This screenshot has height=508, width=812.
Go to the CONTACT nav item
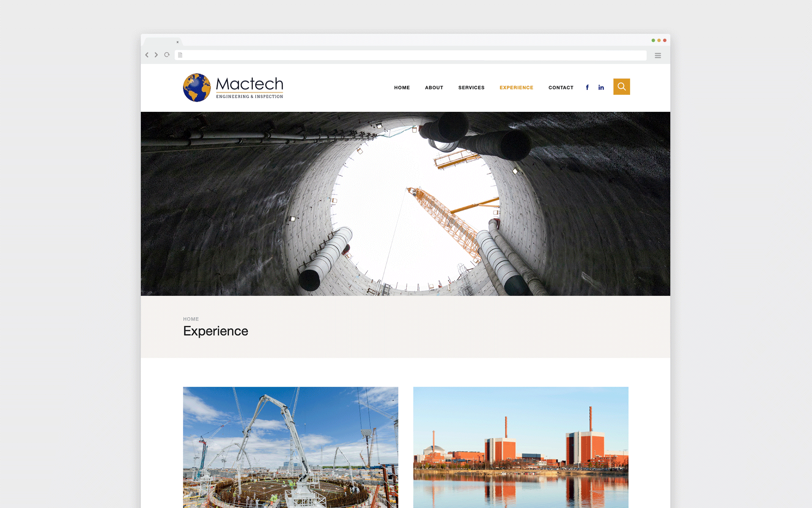coord(561,88)
